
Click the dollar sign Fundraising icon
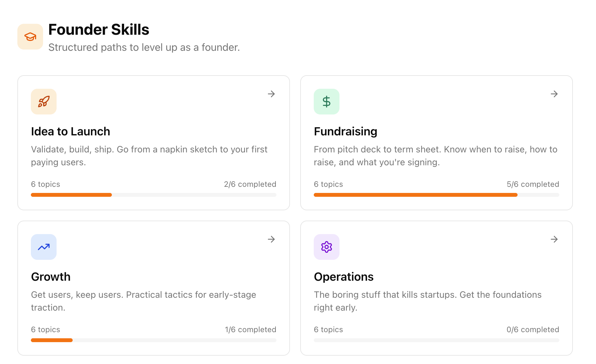pos(326,102)
